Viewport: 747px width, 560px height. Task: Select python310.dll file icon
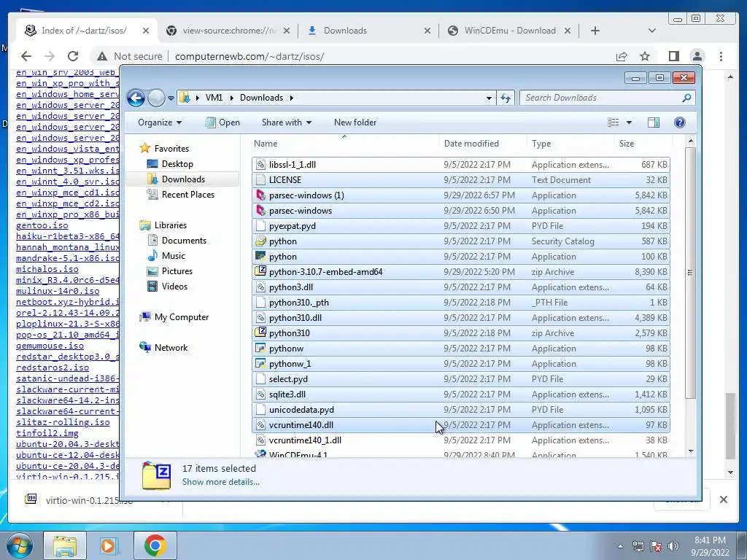[x=260, y=318]
